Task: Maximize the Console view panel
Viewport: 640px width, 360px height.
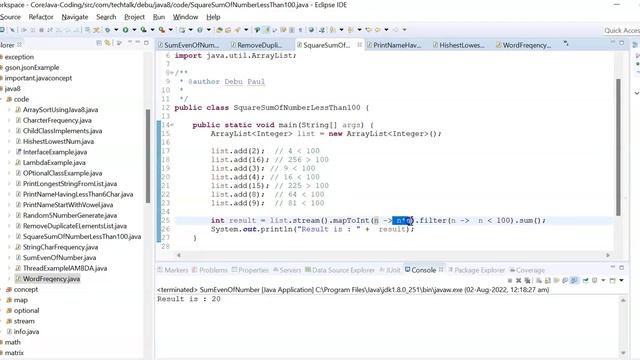Action: pyautogui.click(x=621, y=268)
